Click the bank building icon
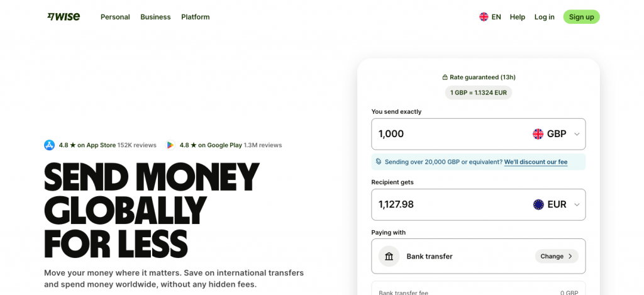This screenshot has width=644, height=295. (389, 256)
